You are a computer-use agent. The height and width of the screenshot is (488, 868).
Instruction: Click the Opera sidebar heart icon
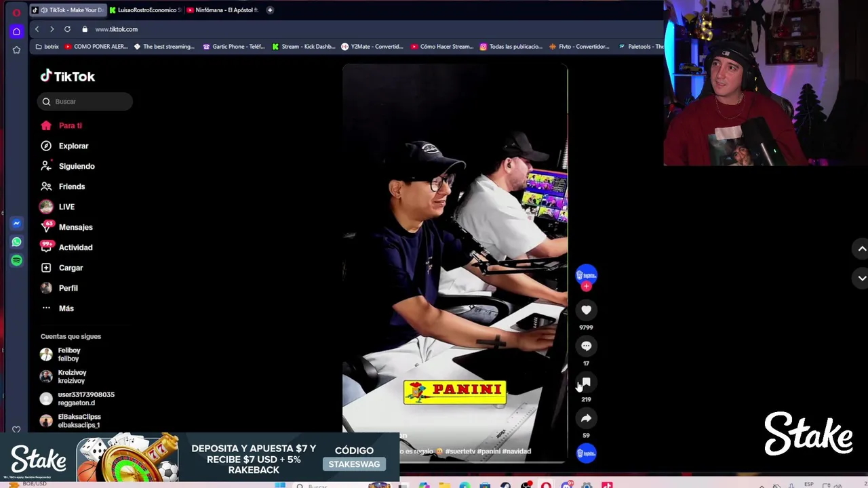(16, 429)
